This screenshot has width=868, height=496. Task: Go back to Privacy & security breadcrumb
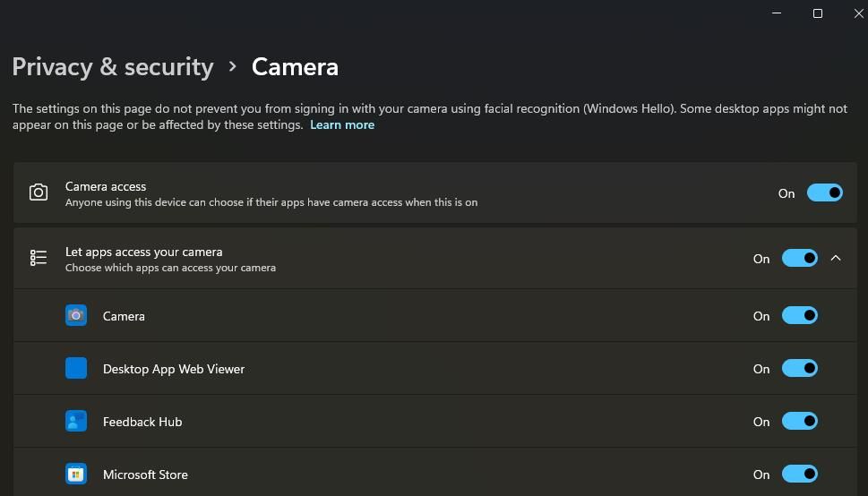coord(113,67)
